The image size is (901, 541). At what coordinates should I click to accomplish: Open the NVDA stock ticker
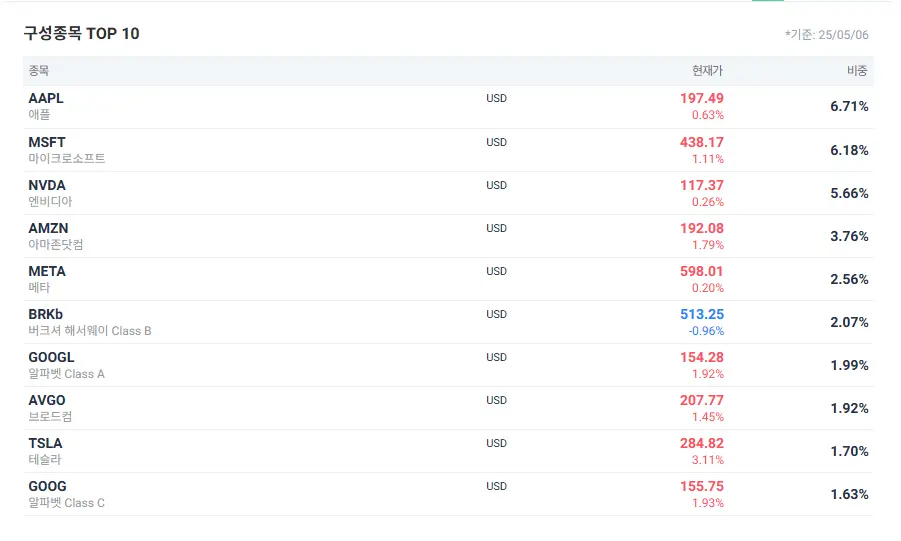click(47, 185)
